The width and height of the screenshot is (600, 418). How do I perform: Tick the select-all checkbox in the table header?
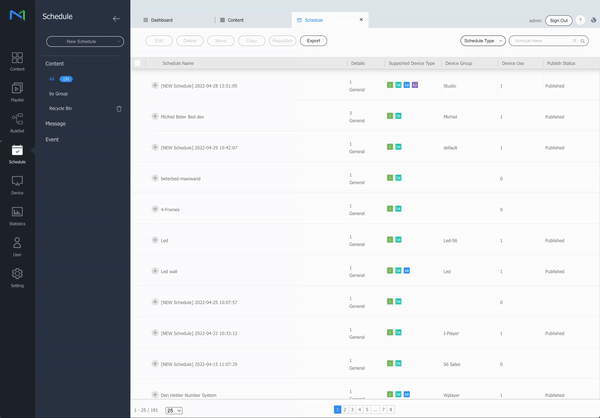point(137,63)
